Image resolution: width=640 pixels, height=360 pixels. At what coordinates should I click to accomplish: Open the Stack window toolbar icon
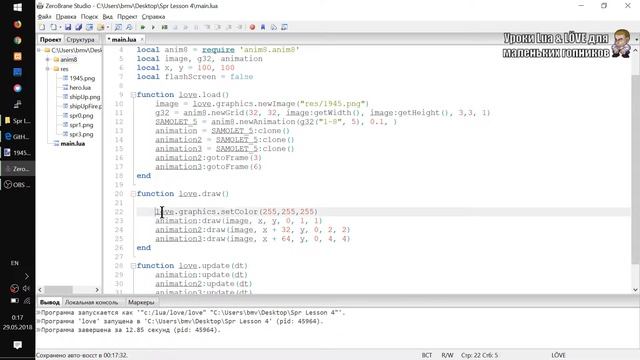pyautogui.click(x=274, y=27)
